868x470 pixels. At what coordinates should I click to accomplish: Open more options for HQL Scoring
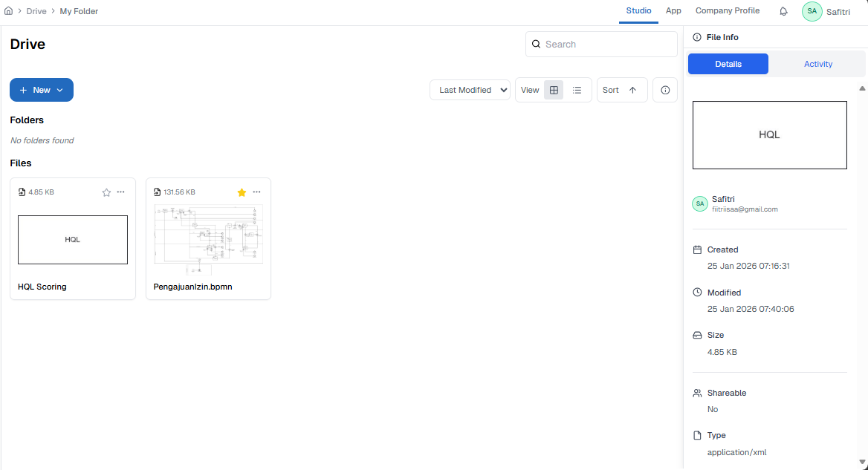(121, 192)
